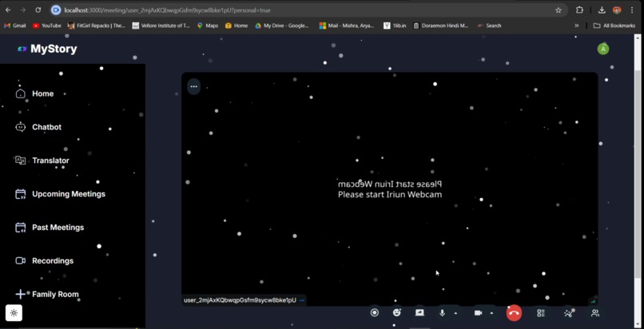644x329 pixels.
Task: Turn off the camera
Action: pyautogui.click(x=478, y=312)
